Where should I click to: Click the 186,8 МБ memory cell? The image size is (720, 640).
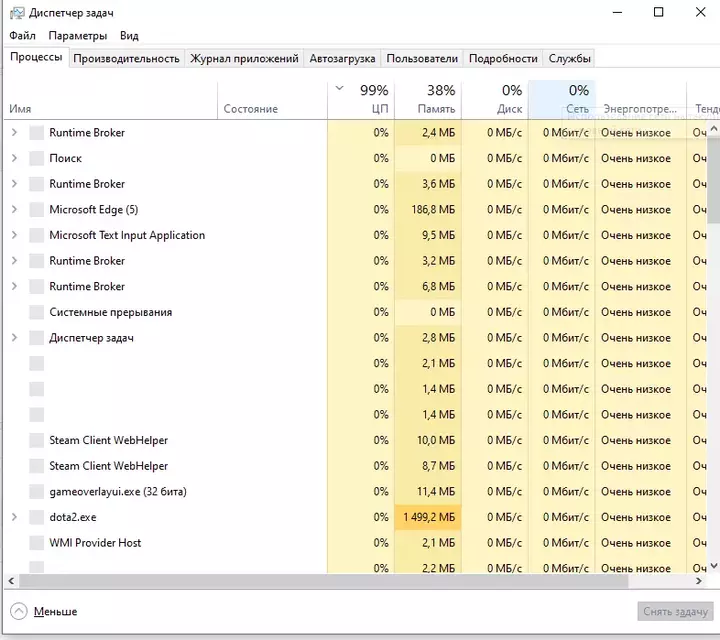pos(428,210)
